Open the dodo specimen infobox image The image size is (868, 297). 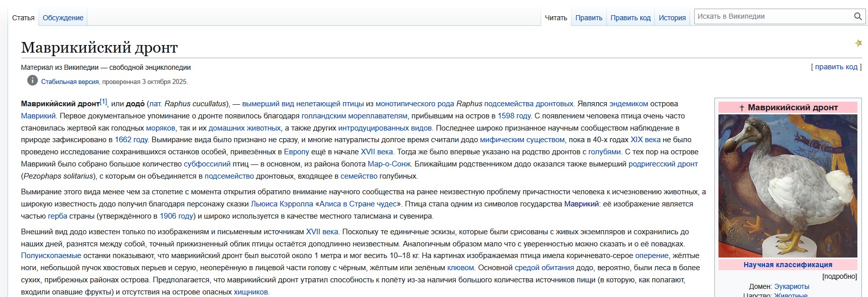point(788,186)
